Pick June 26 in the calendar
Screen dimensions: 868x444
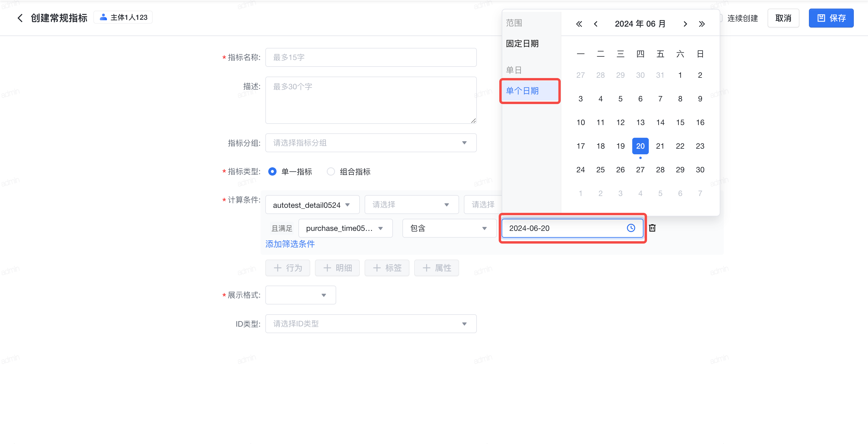click(620, 170)
